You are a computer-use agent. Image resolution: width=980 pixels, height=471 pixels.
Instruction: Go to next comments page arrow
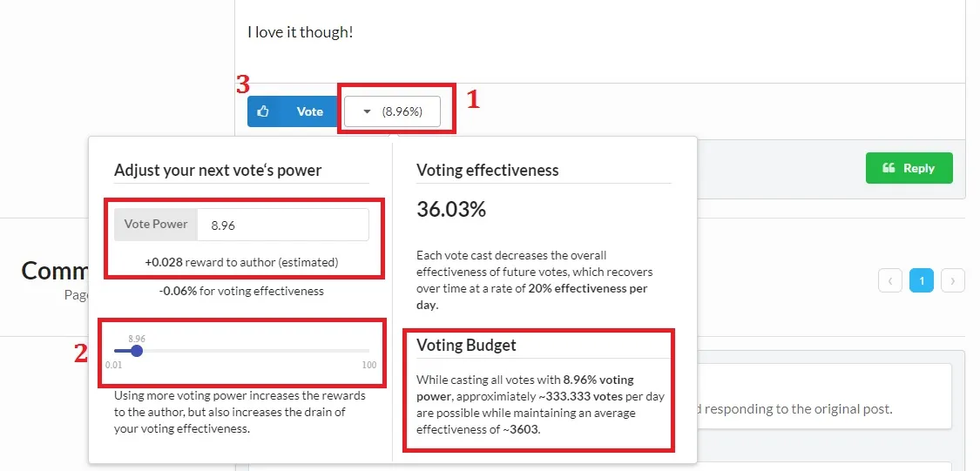(953, 280)
